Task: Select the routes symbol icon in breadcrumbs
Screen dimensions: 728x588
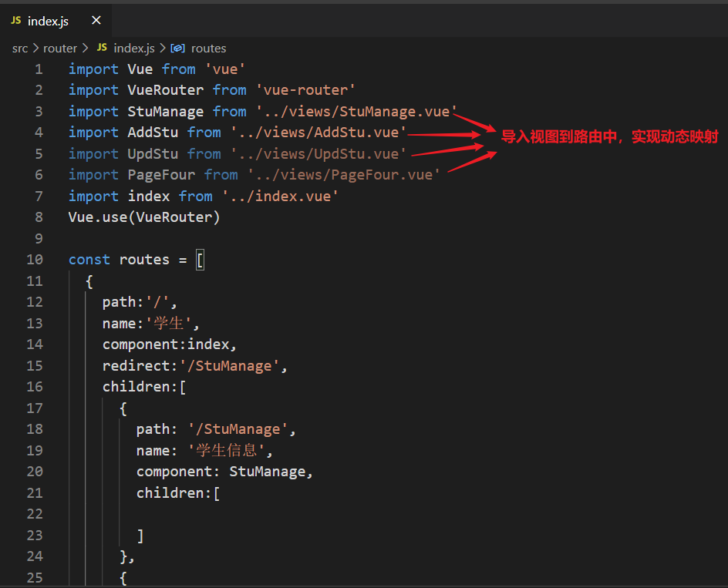Action: [177, 48]
